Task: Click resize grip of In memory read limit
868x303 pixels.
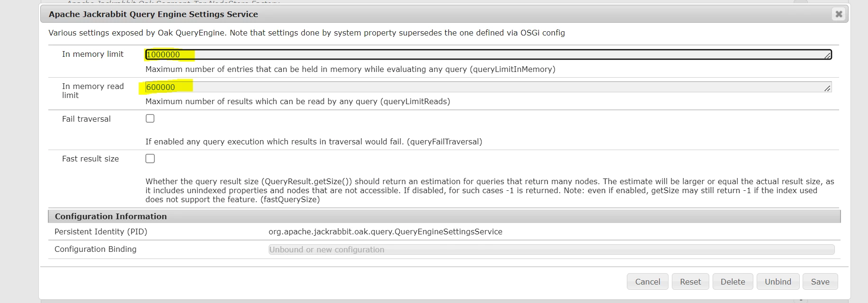Action: (828, 89)
